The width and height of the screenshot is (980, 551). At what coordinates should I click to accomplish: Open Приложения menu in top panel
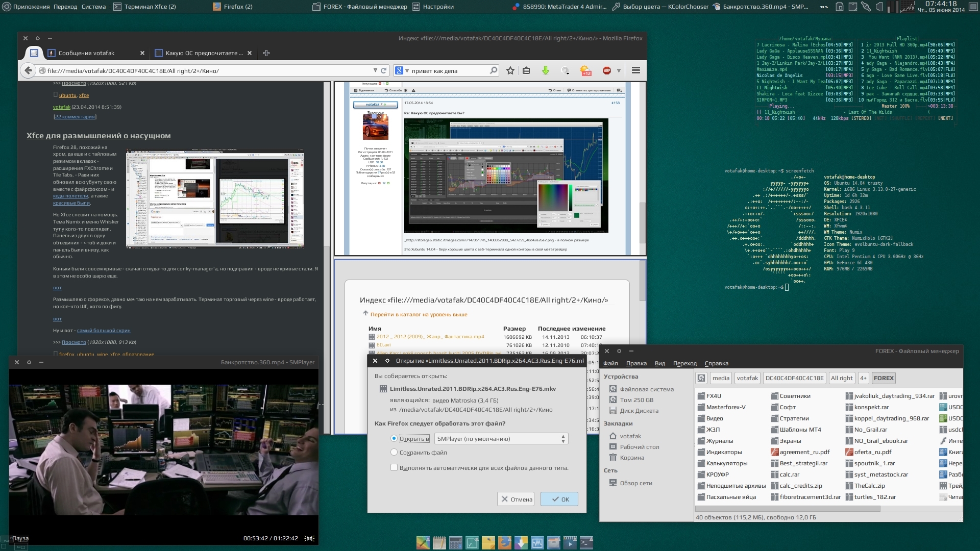[27, 7]
